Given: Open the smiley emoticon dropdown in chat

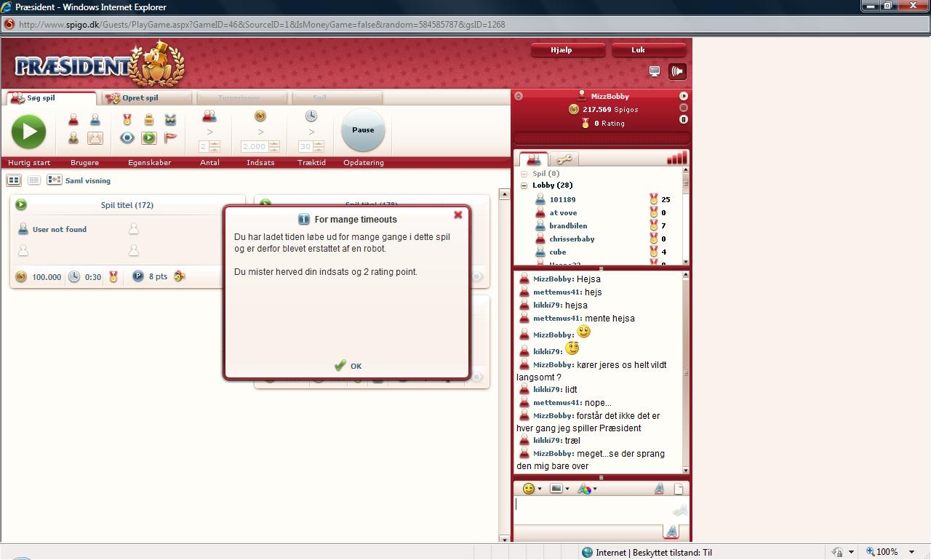Looking at the screenshot, I should pyautogui.click(x=532, y=489).
